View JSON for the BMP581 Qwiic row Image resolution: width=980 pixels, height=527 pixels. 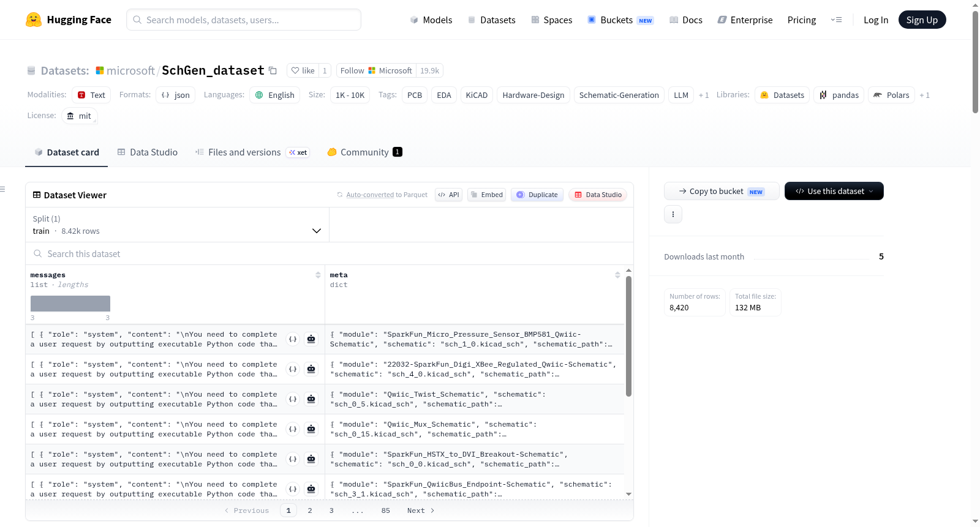click(293, 339)
